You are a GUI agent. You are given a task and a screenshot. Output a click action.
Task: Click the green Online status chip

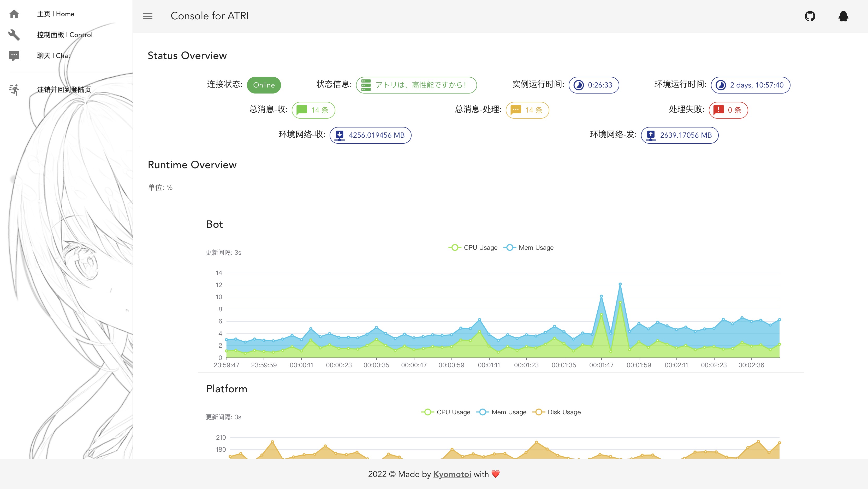(x=264, y=85)
